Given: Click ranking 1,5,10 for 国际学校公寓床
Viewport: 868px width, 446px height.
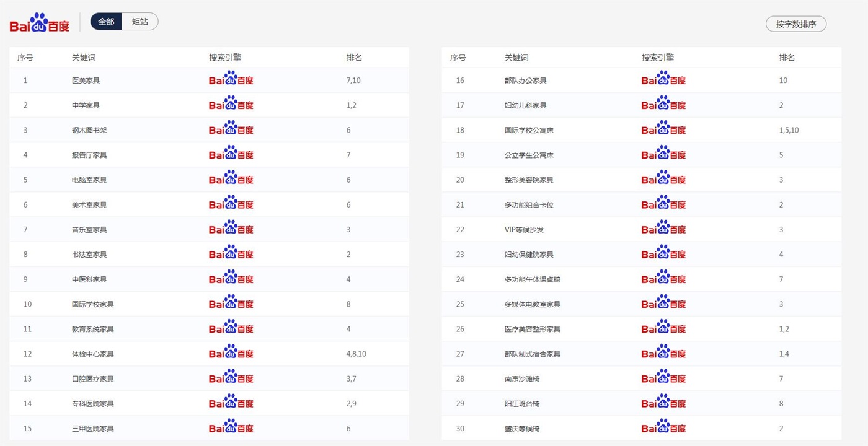Looking at the screenshot, I should tap(789, 130).
